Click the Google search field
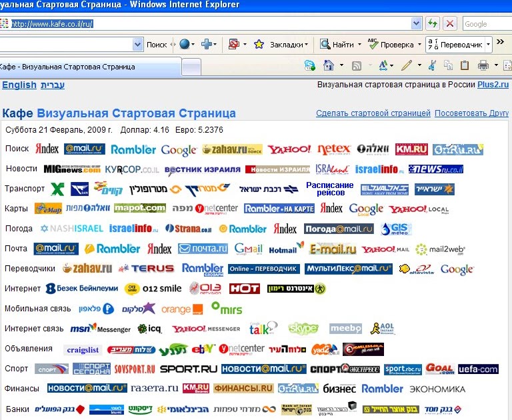The height and width of the screenshot is (420, 512). click(487, 24)
